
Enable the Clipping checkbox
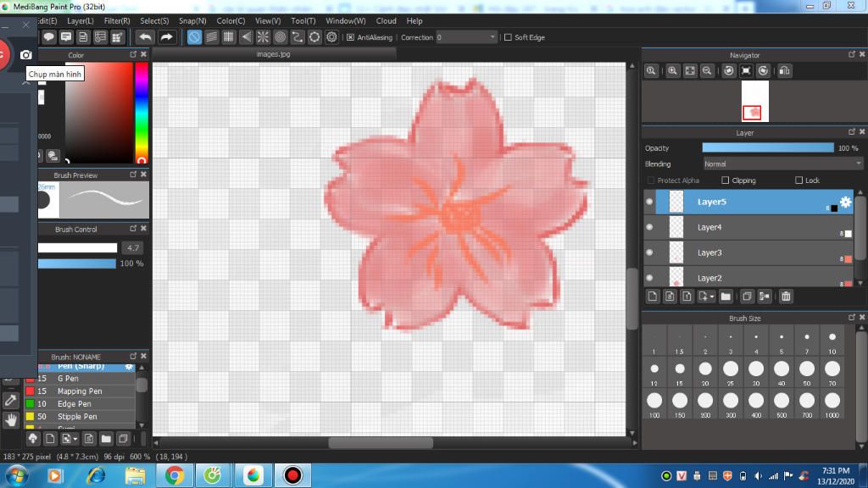pos(726,180)
